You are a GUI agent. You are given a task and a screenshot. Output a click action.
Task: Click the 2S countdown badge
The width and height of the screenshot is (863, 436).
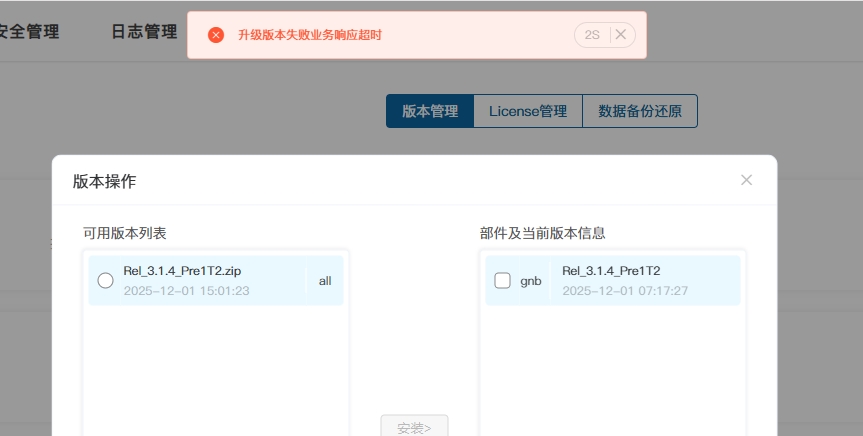[592, 35]
